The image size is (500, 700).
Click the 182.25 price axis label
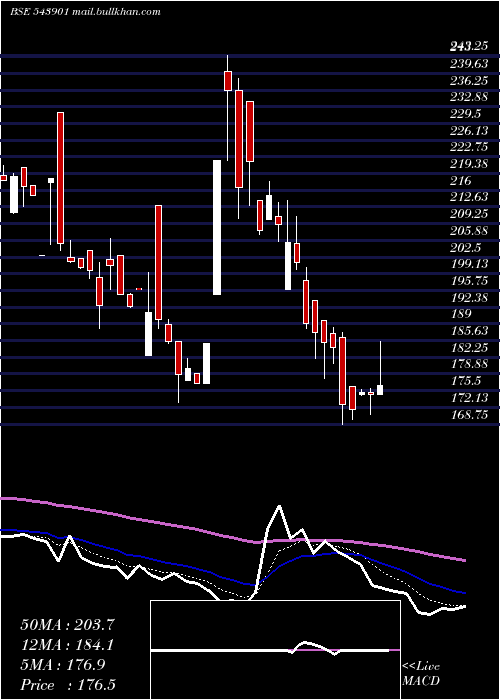pyautogui.click(x=469, y=348)
